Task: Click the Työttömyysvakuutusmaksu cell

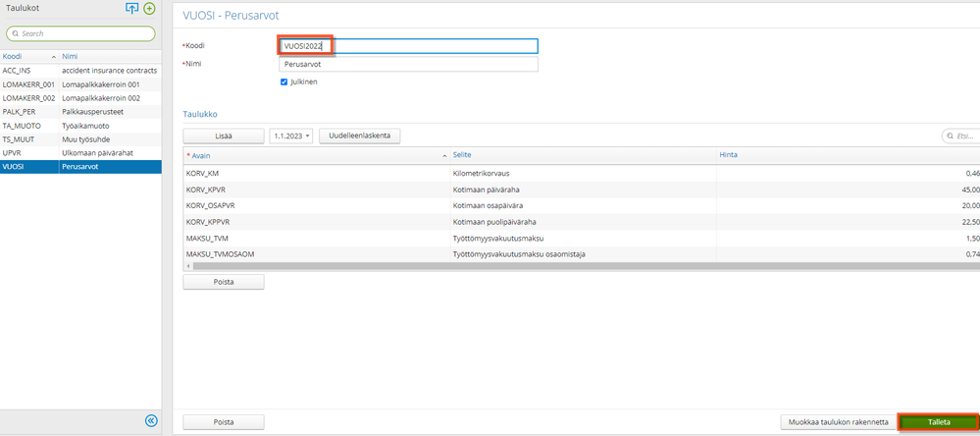Action: coord(583,239)
